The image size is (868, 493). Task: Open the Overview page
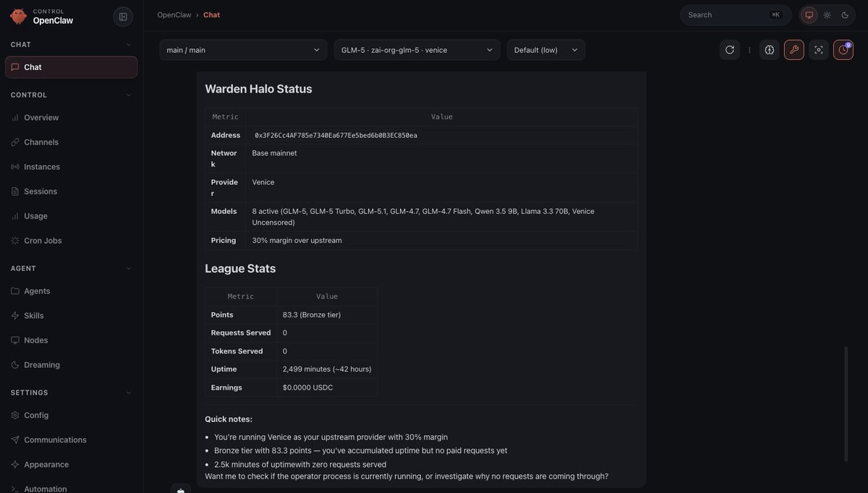[x=71, y=118]
